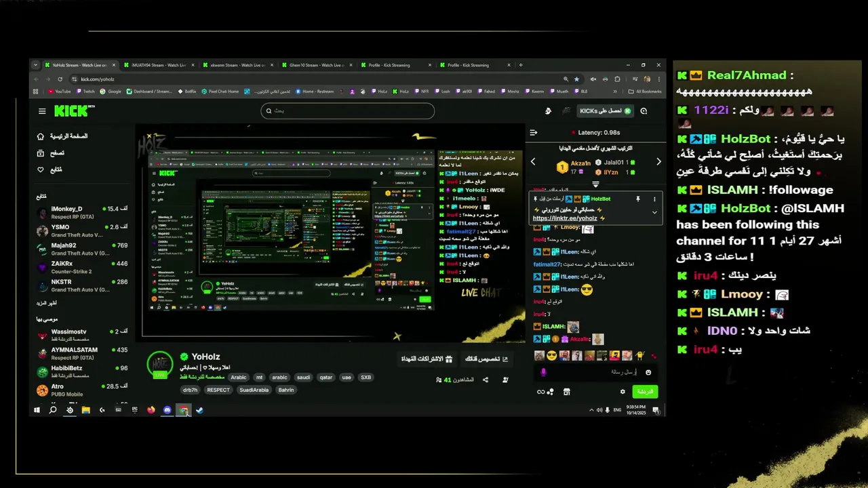Select the RESPECT tag

point(218,390)
